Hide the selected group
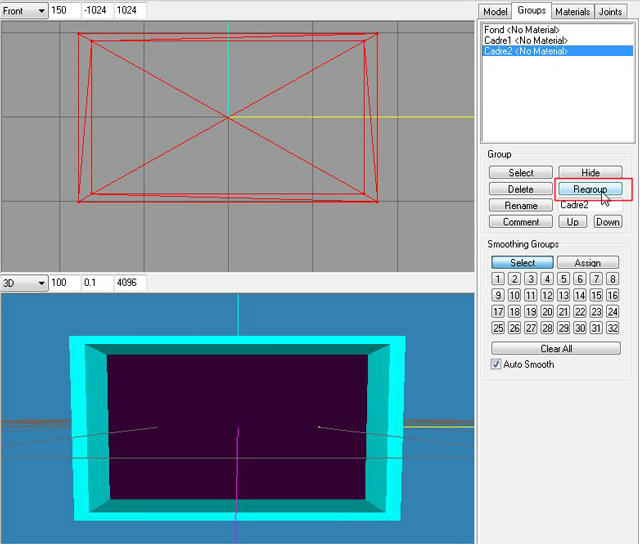Image resolution: width=640 pixels, height=544 pixels. pos(590,173)
